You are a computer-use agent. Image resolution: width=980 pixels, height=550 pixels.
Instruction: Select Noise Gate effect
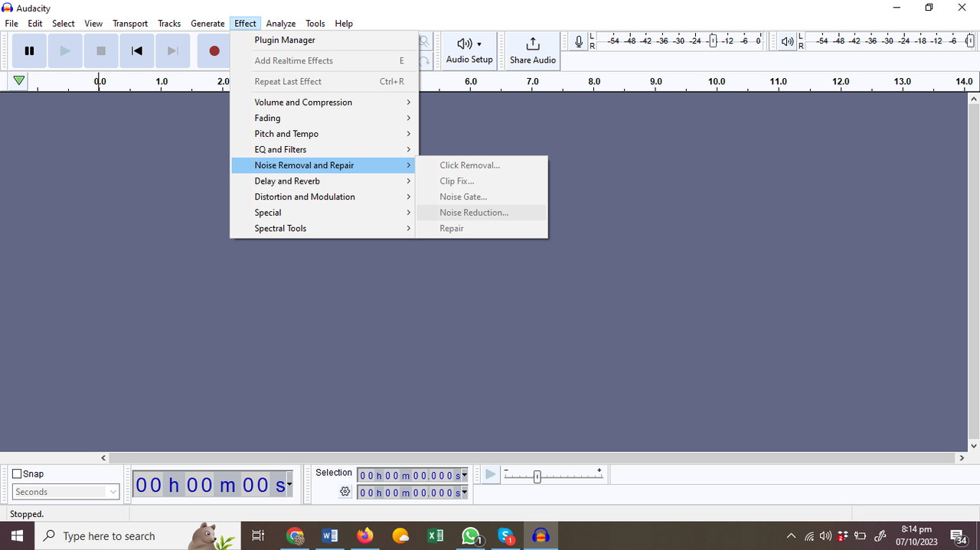pyautogui.click(x=482, y=197)
